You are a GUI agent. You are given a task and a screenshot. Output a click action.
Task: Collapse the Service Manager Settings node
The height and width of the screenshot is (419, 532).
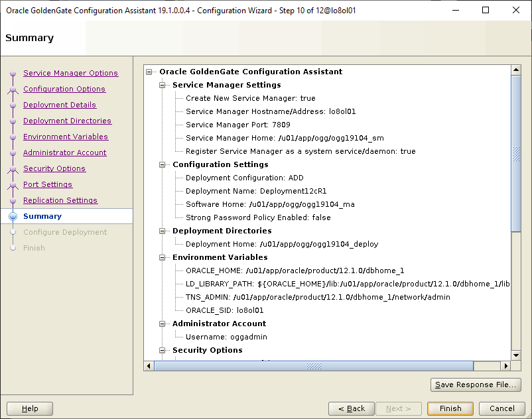pos(163,85)
